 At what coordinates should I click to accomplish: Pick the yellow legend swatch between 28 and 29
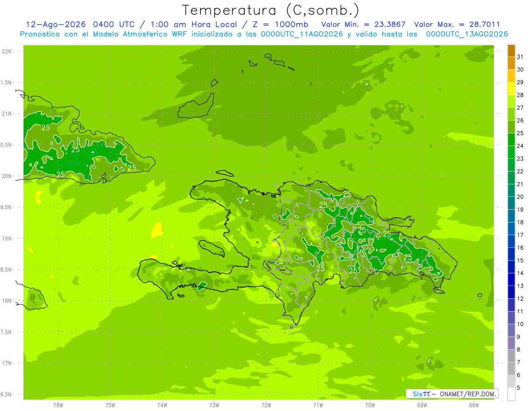click(511, 89)
